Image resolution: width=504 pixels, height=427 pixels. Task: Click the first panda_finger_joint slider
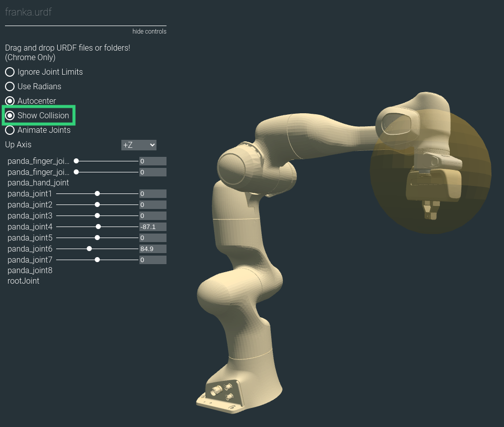click(76, 161)
